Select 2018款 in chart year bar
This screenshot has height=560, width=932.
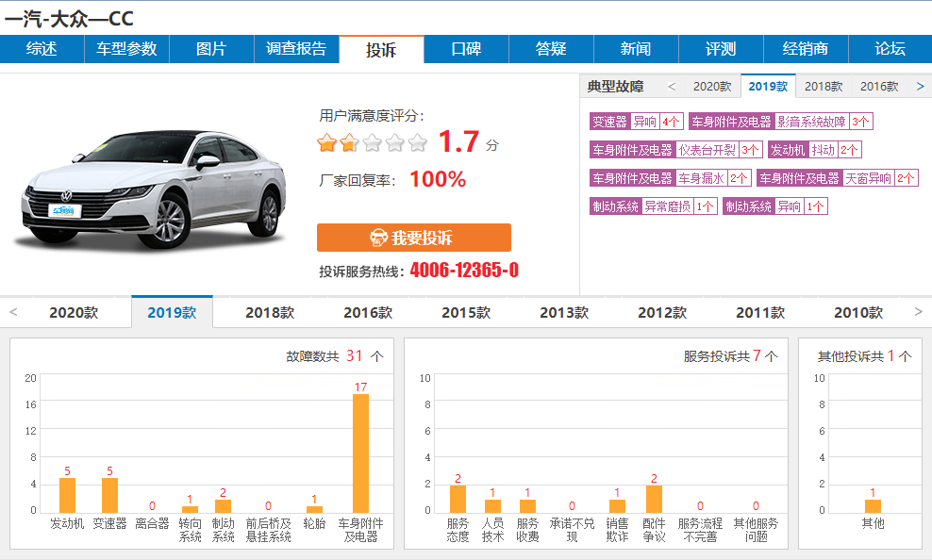point(270,312)
